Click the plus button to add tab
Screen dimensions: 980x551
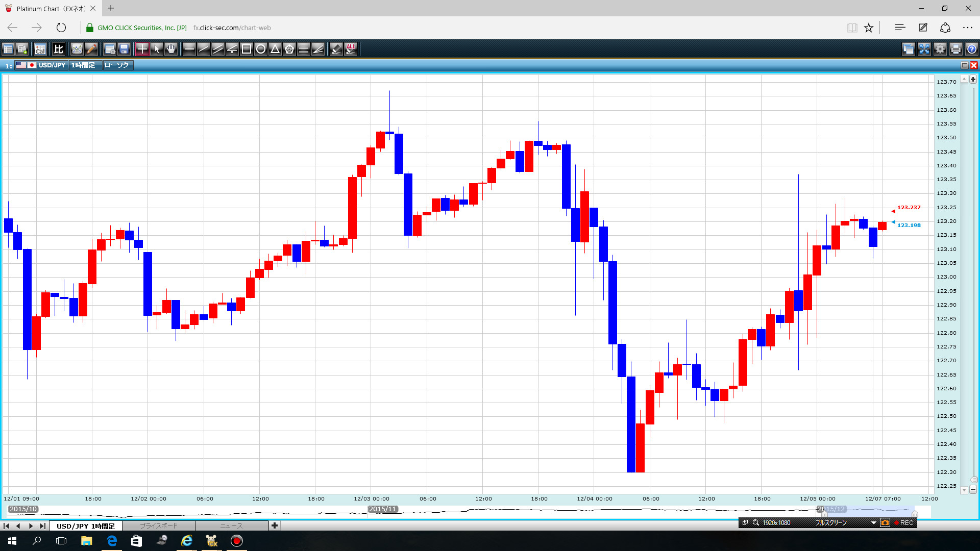point(275,525)
